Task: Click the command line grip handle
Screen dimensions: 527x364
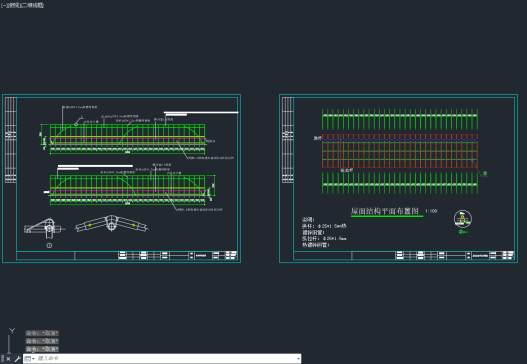Action: tap(2, 359)
